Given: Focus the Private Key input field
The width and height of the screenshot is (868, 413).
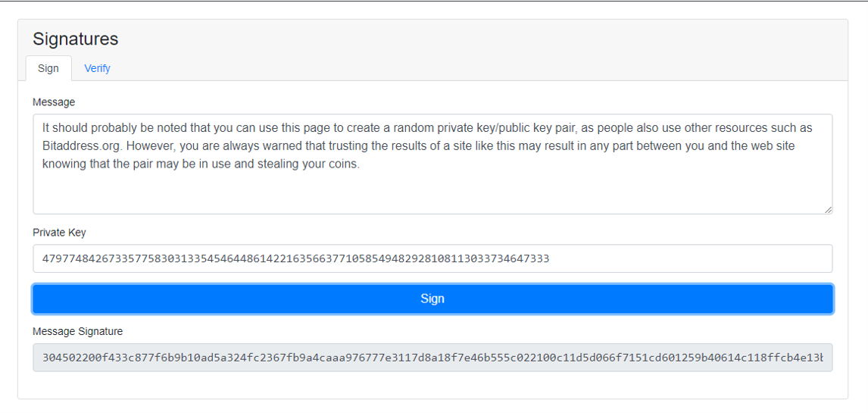Looking at the screenshot, I should (x=432, y=258).
